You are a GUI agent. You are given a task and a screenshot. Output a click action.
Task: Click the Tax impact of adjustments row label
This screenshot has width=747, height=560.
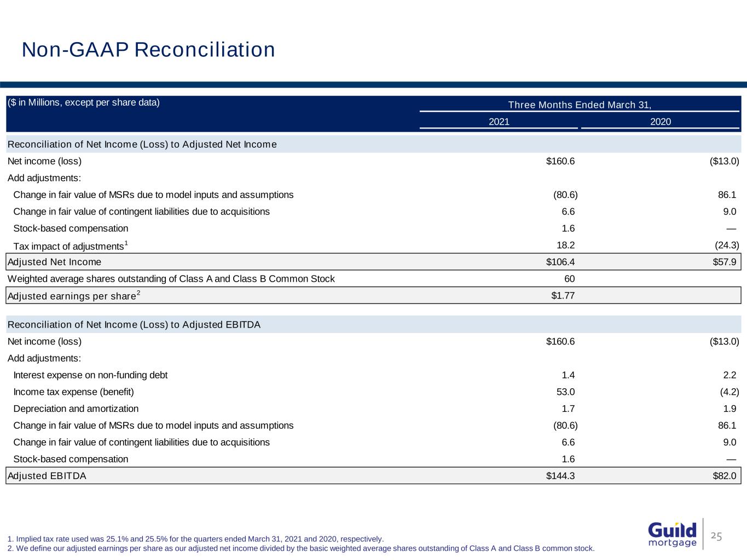[x=68, y=246]
